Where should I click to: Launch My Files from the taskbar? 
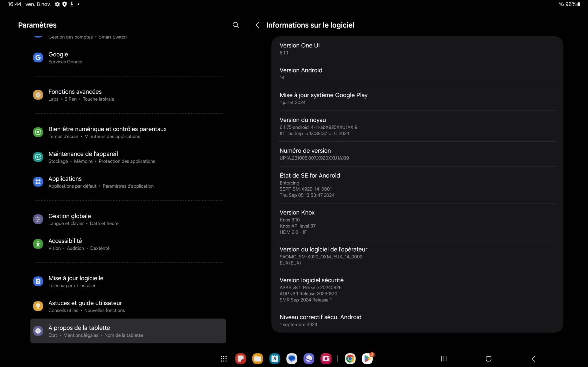click(x=258, y=359)
